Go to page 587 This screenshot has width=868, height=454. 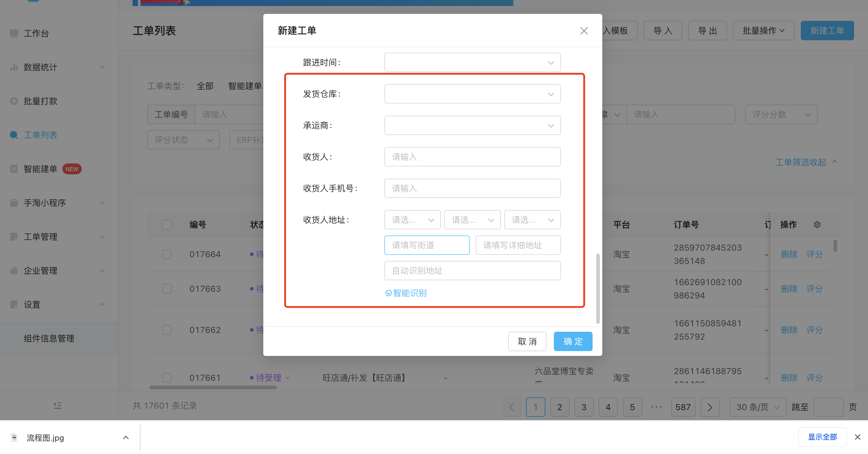tap(683, 407)
